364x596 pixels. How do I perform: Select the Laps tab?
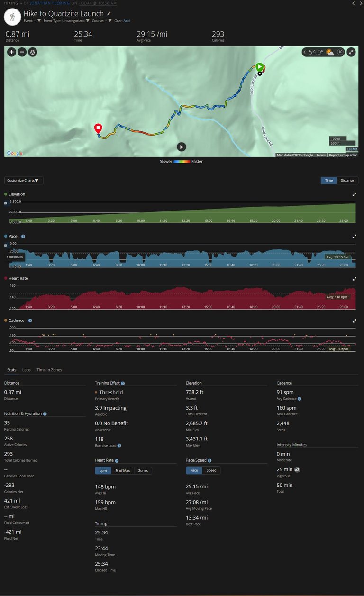(27, 370)
